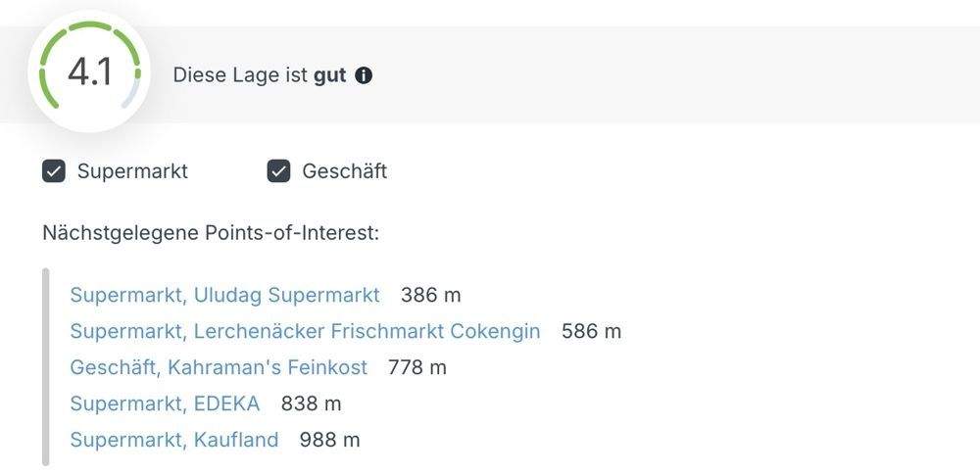Open Lerchenäcker Frischmarkt Cokengin link
980x475 pixels.
[x=305, y=331]
